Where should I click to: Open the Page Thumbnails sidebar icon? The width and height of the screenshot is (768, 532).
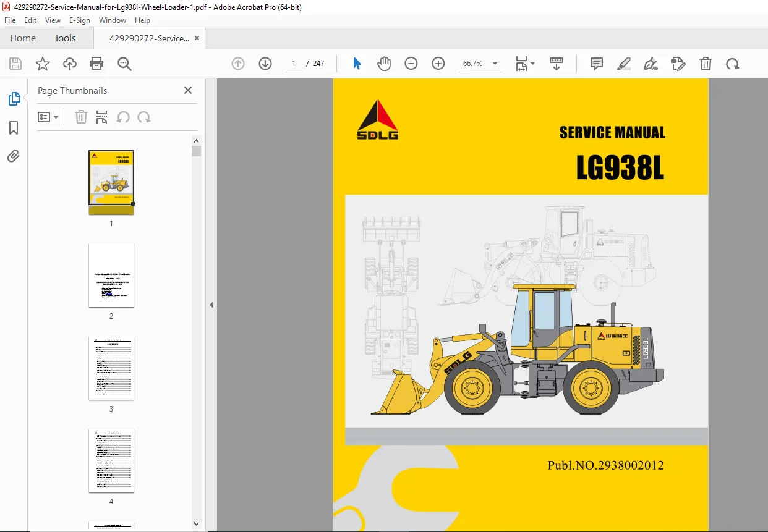(x=14, y=99)
